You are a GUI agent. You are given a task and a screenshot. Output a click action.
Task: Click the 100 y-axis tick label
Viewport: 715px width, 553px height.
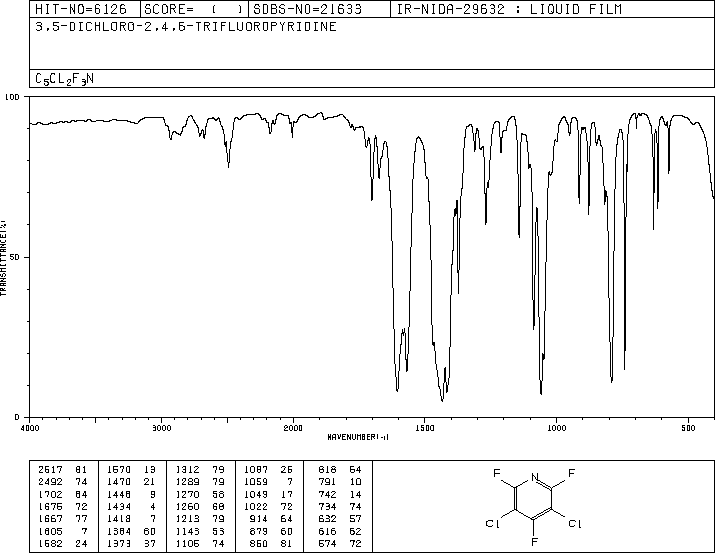point(12,97)
